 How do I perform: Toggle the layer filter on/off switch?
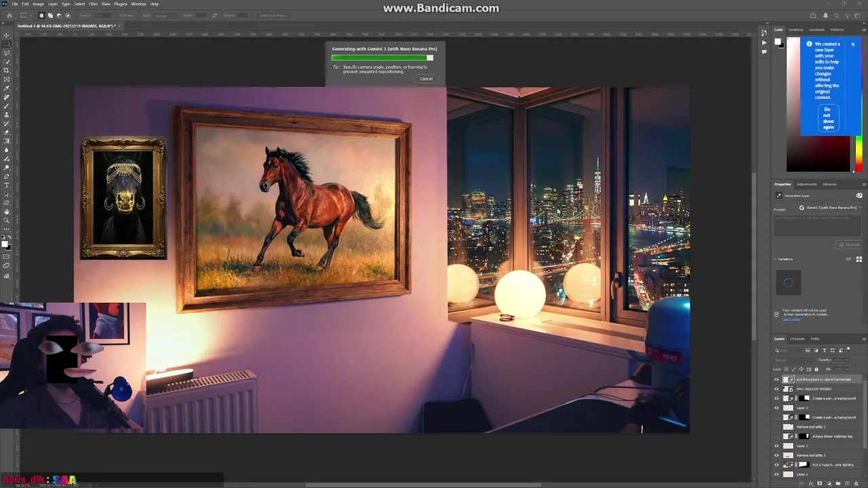(x=848, y=348)
